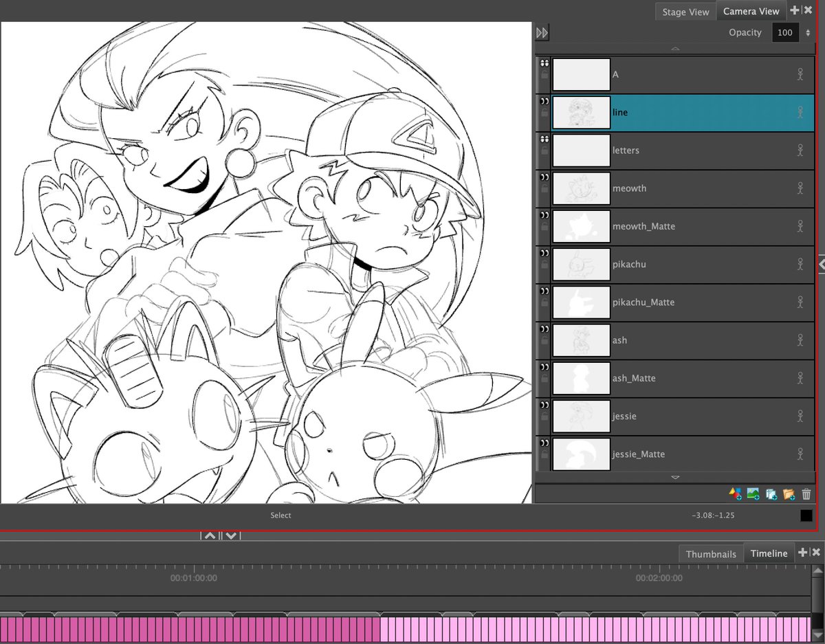Click the animate icon on line layer

(800, 112)
